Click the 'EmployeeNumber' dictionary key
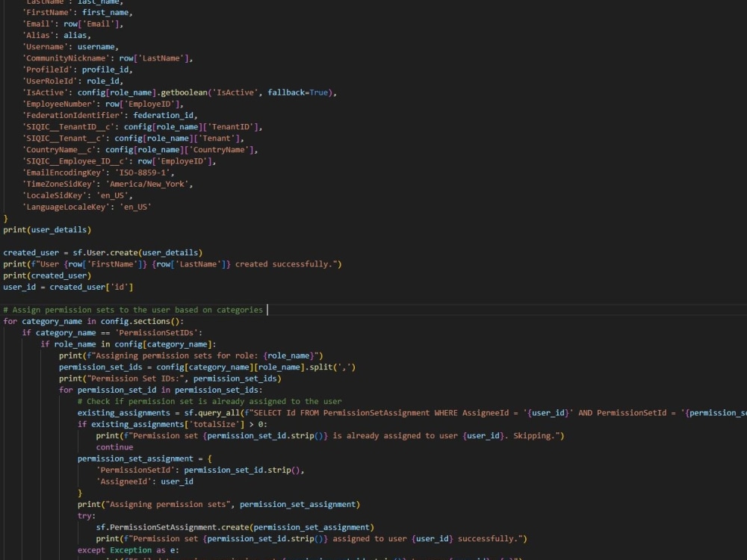 click(x=60, y=104)
